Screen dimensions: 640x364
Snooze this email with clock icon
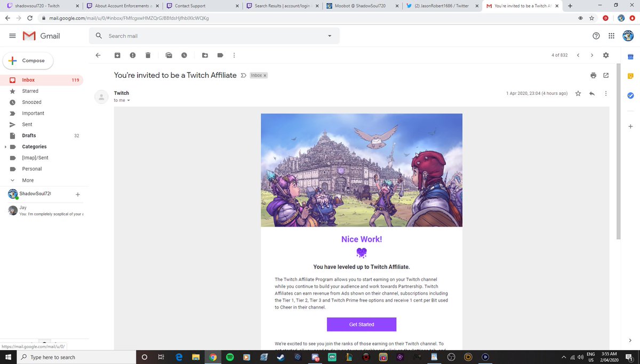pos(184,55)
